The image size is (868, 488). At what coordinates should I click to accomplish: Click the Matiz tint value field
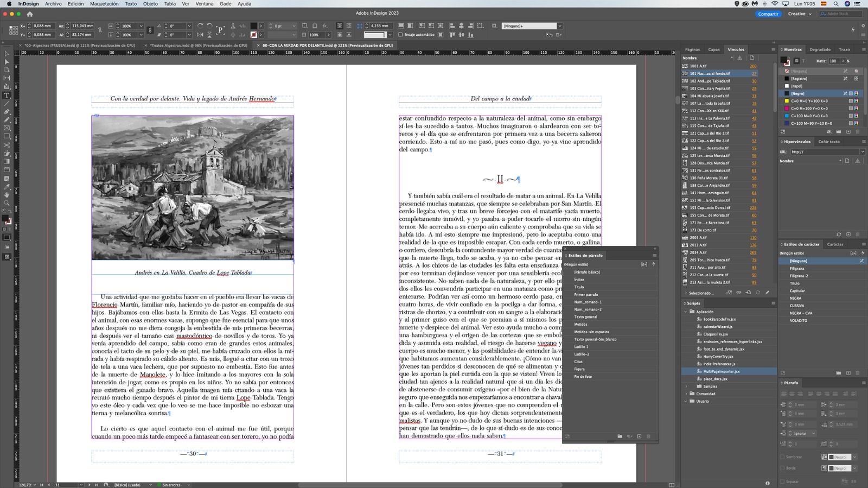pyautogui.click(x=833, y=61)
